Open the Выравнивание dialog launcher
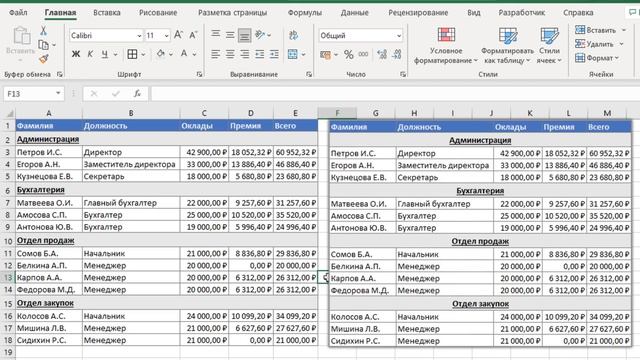Viewport: 640px width, 360px height. [x=309, y=74]
